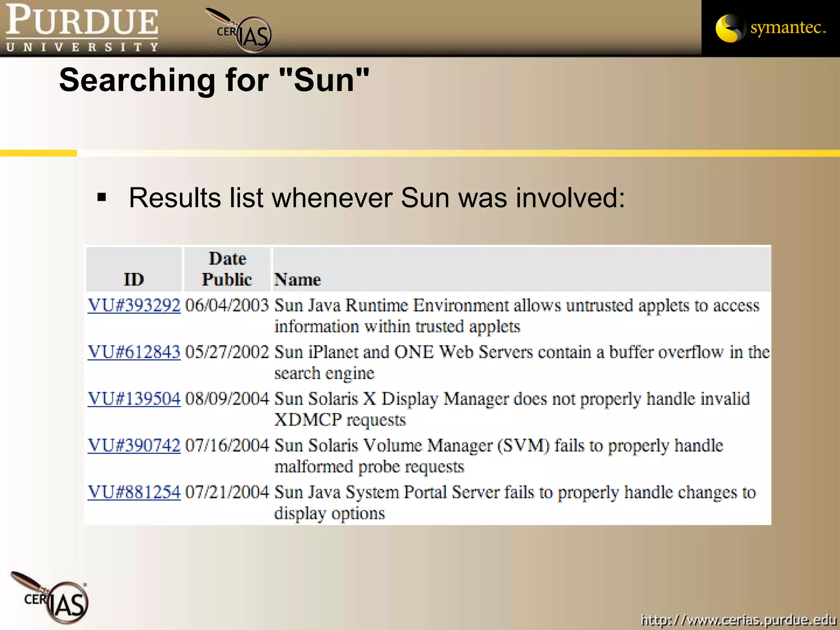Viewport: 840px width, 630px height.
Task: Select date 07/16/2004
Action: coord(227,446)
